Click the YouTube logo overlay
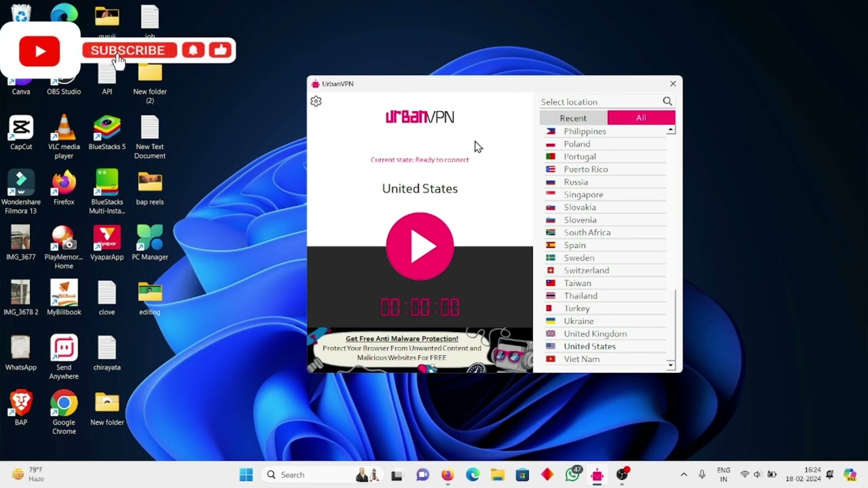This screenshot has width=868, height=488. pos(39,51)
